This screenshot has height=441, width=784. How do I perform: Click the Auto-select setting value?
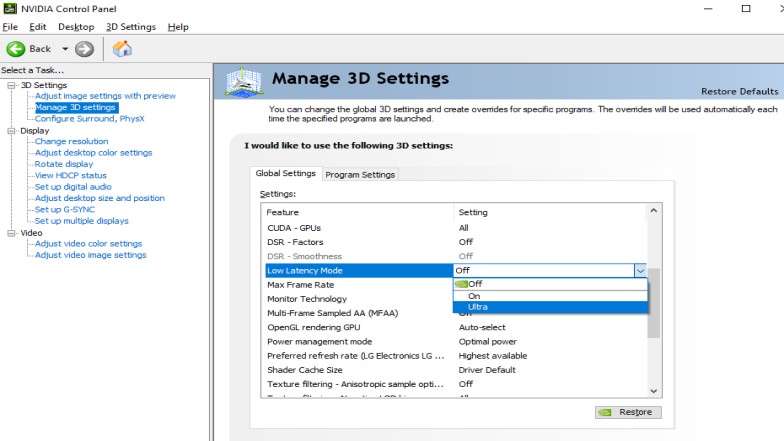tap(482, 328)
